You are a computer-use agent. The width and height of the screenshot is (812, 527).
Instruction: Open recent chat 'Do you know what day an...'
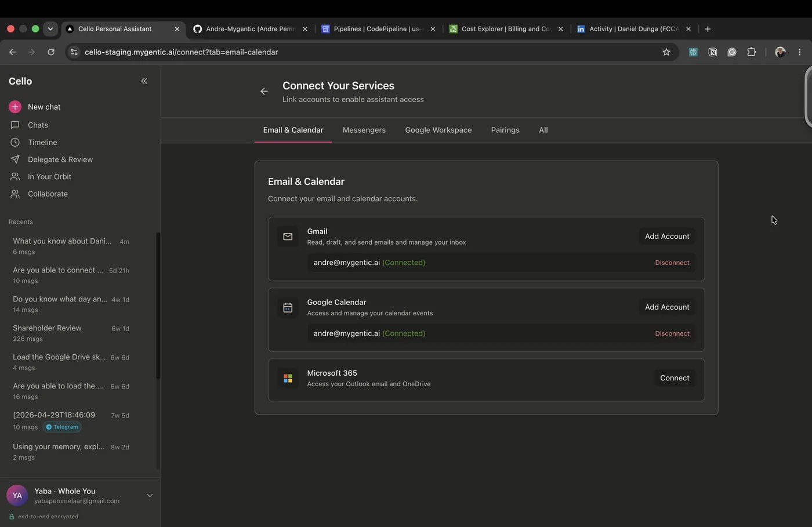tap(71, 304)
